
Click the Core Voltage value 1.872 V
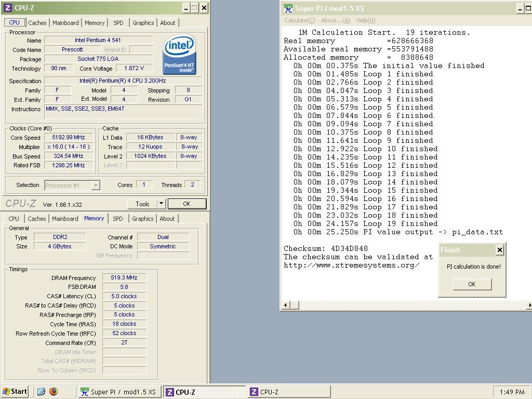[x=134, y=68]
